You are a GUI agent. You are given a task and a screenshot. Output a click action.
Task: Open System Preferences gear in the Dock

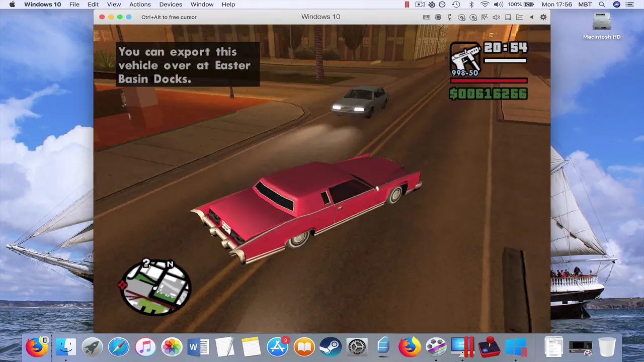pyautogui.click(x=357, y=347)
